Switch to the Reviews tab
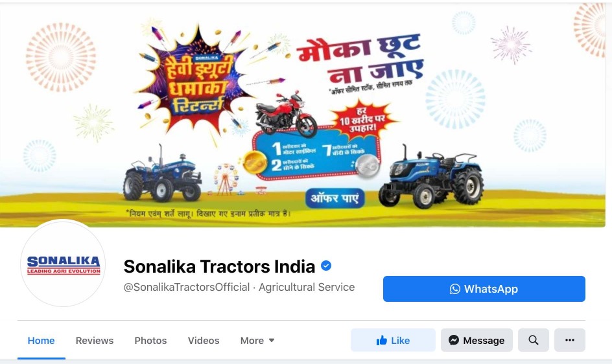612x364 pixels. pyautogui.click(x=95, y=341)
